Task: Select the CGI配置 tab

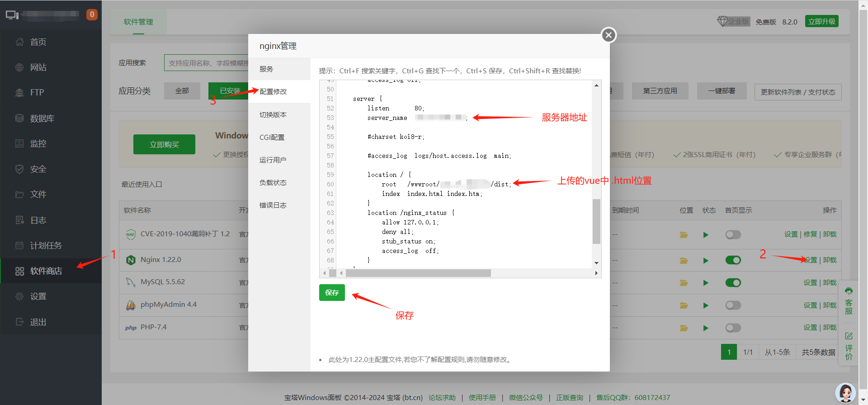Action: tap(279, 137)
